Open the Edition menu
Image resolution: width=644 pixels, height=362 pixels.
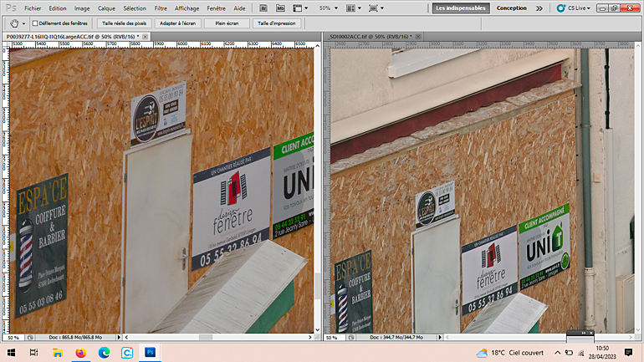click(x=58, y=8)
